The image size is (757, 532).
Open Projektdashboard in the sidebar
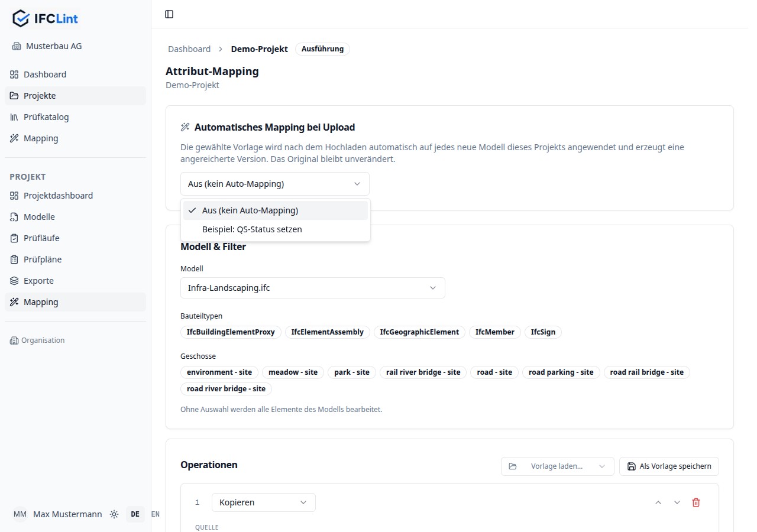[75, 196]
